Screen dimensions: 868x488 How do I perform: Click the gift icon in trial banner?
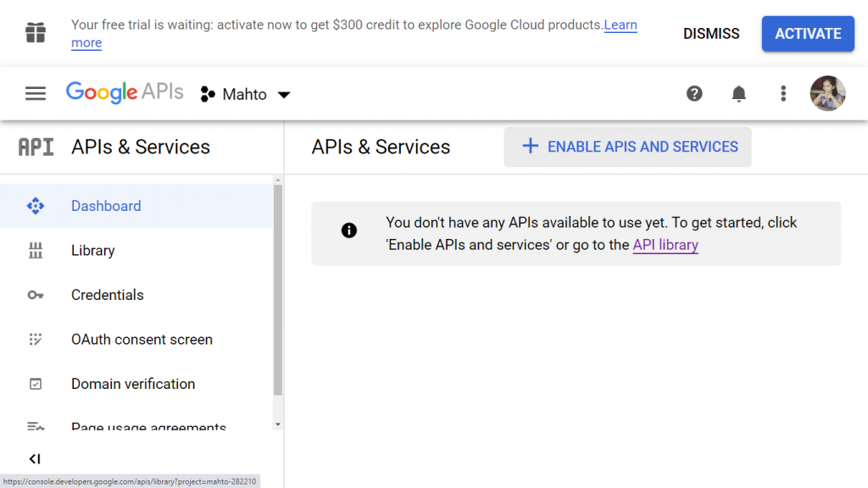coord(36,33)
